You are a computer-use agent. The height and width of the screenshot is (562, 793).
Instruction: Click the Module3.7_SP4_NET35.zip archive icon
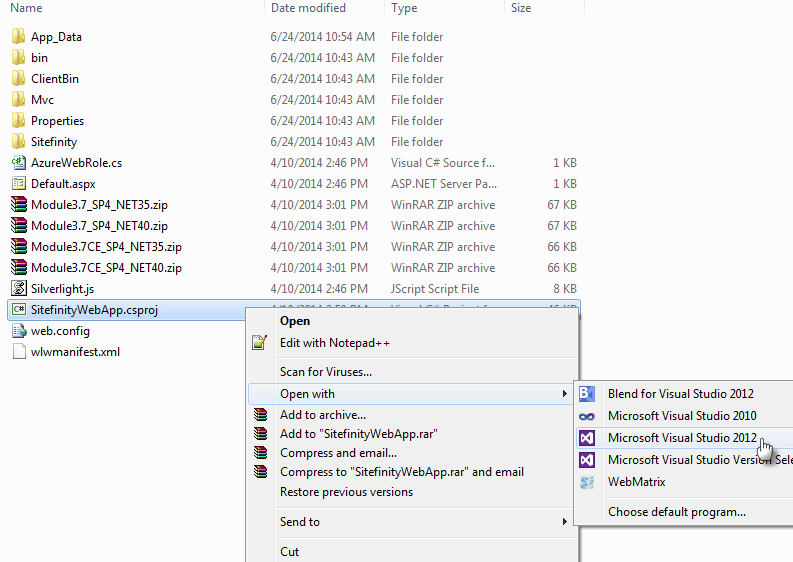coord(19,205)
